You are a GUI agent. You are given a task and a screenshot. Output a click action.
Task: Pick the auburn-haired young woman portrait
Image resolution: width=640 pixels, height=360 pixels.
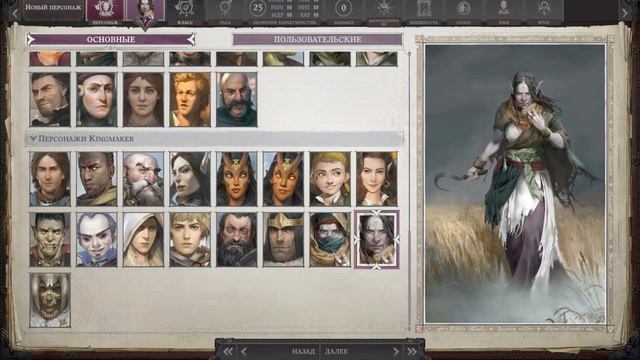[x=143, y=100]
